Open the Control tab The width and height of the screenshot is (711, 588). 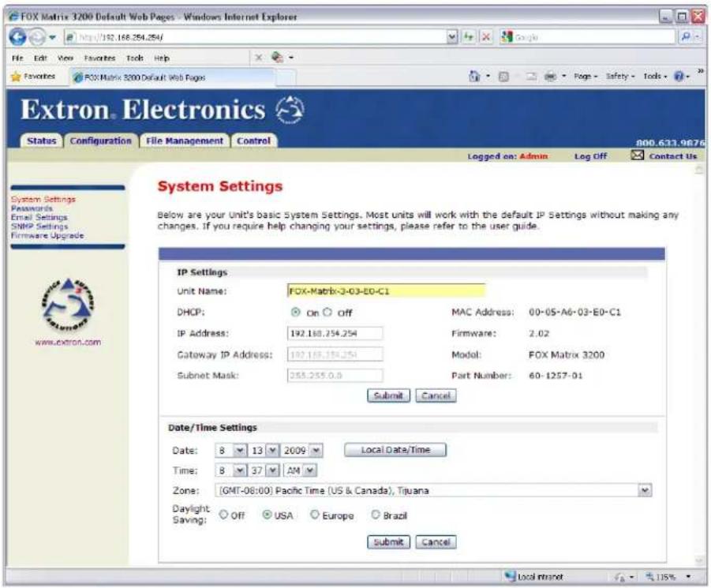253,141
